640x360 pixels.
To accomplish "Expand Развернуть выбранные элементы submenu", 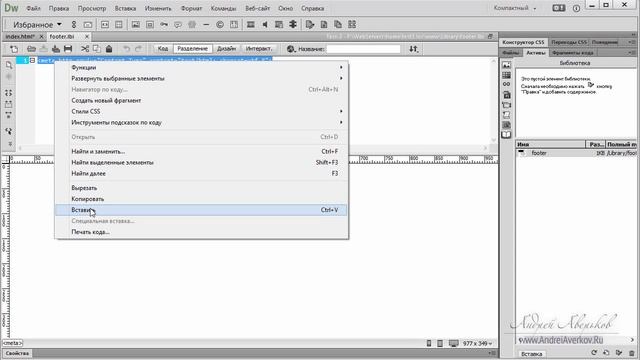I will pos(202,78).
